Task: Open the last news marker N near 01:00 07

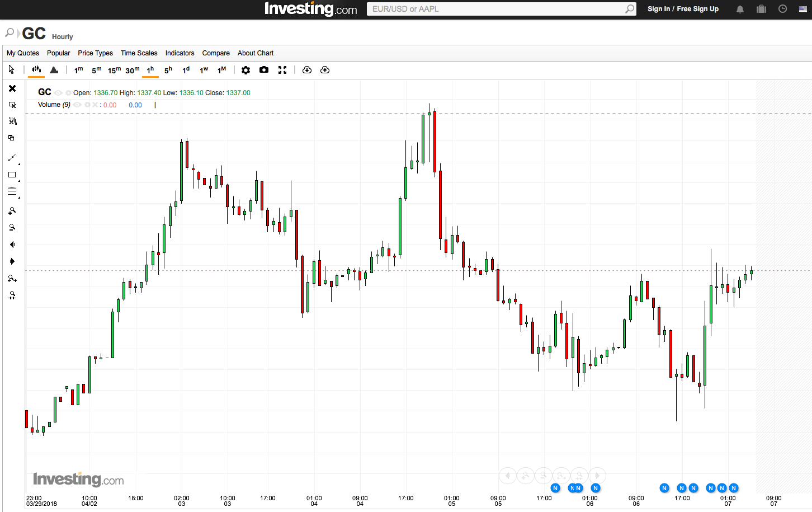Action: coord(734,488)
